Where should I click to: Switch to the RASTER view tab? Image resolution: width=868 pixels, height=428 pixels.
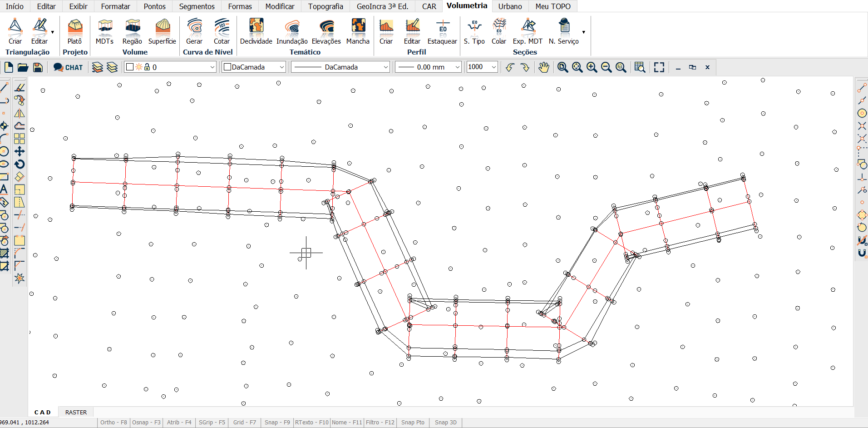(x=76, y=413)
